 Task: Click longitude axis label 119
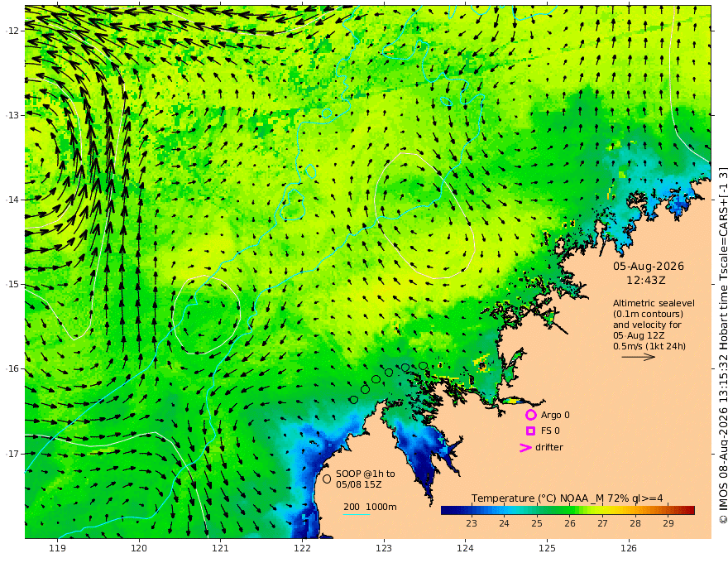click(x=57, y=548)
